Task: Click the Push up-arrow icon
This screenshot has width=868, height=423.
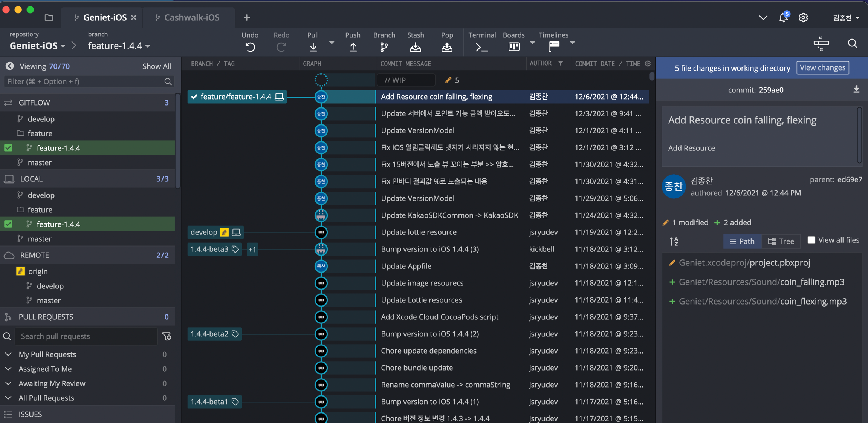Action: tap(353, 47)
